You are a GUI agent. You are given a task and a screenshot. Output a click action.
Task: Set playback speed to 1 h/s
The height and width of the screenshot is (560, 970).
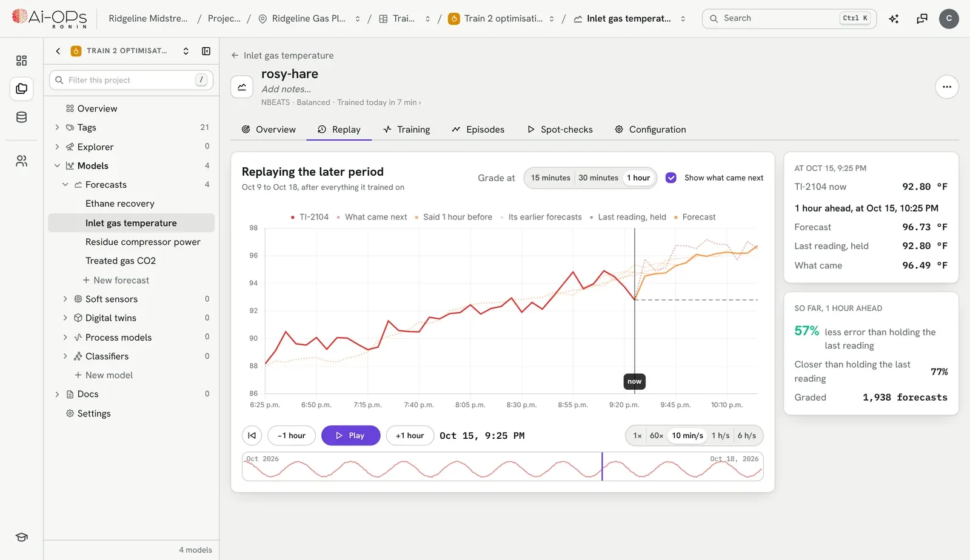click(720, 436)
